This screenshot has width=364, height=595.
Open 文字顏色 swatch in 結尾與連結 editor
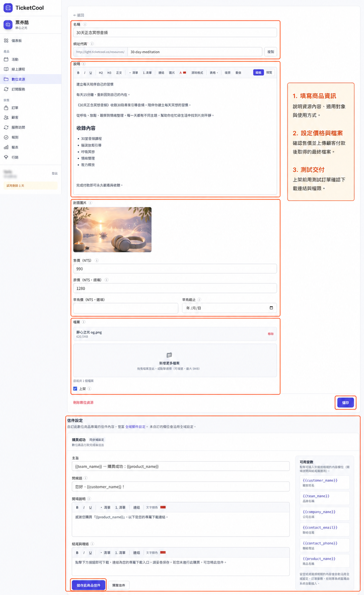pos(163,552)
